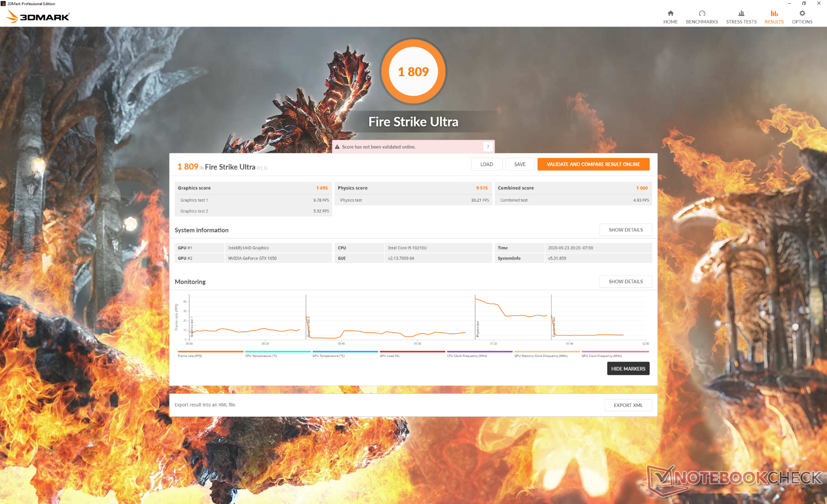Screen dimensions: 827x504
Task: Click Score has not been validated text
Action: [378, 147]
